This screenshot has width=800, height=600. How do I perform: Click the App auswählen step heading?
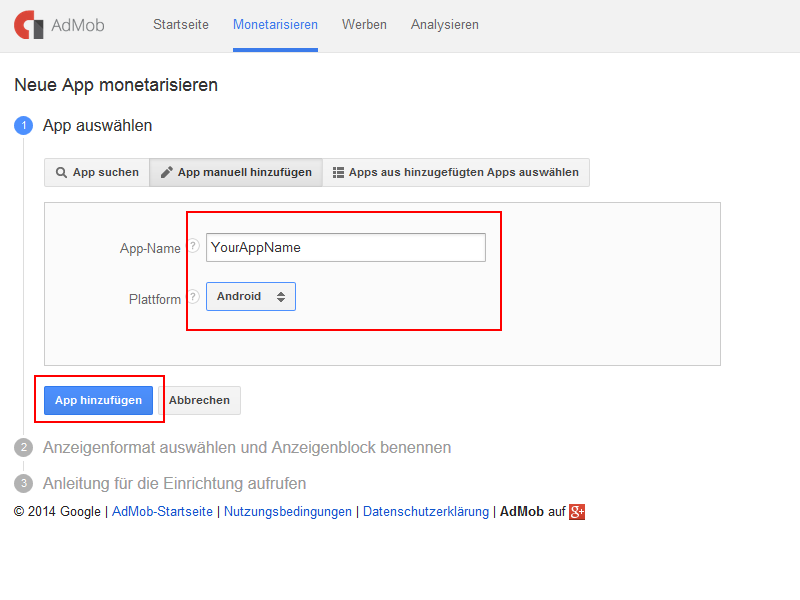point(97,126)
